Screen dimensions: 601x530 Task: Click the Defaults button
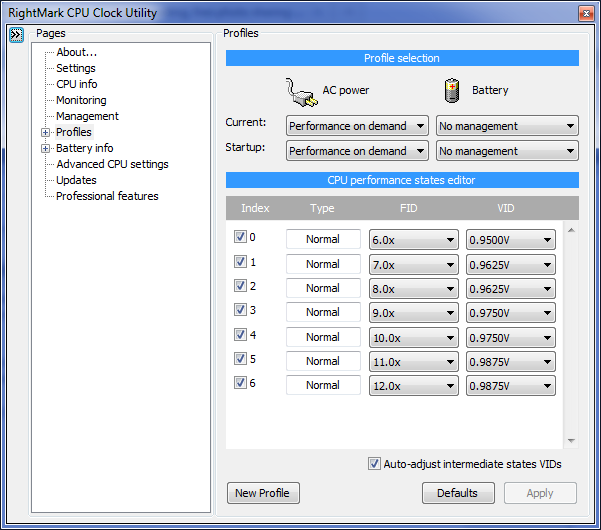[458, 493]
